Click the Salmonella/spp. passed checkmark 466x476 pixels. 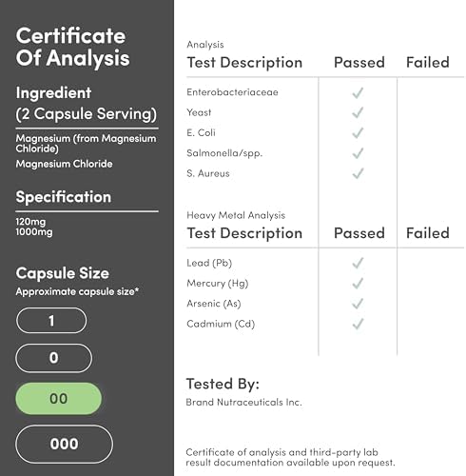click(x=358, y=153)
